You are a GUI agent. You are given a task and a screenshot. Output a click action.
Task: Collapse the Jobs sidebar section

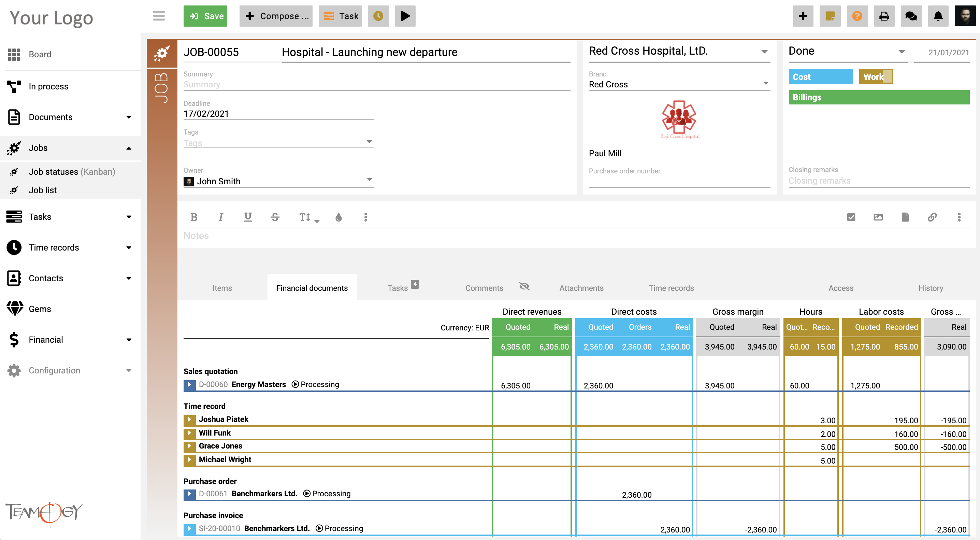coord(70,148)
